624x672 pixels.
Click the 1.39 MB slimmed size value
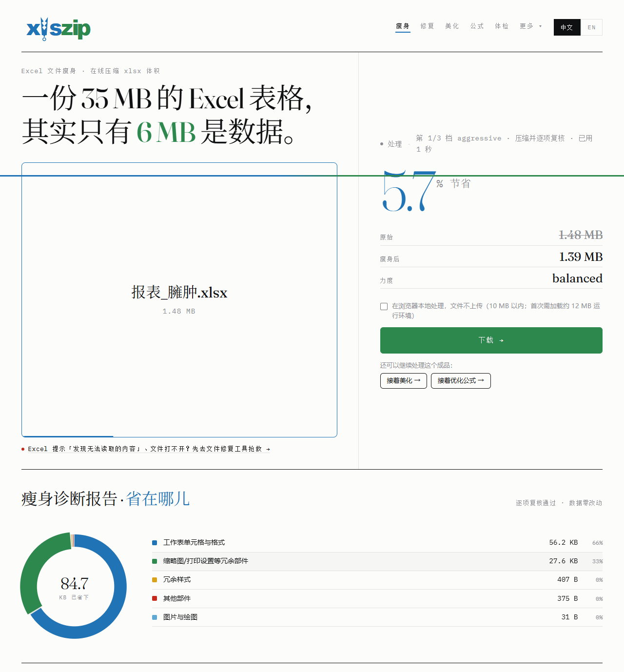[x=581, y=257]
